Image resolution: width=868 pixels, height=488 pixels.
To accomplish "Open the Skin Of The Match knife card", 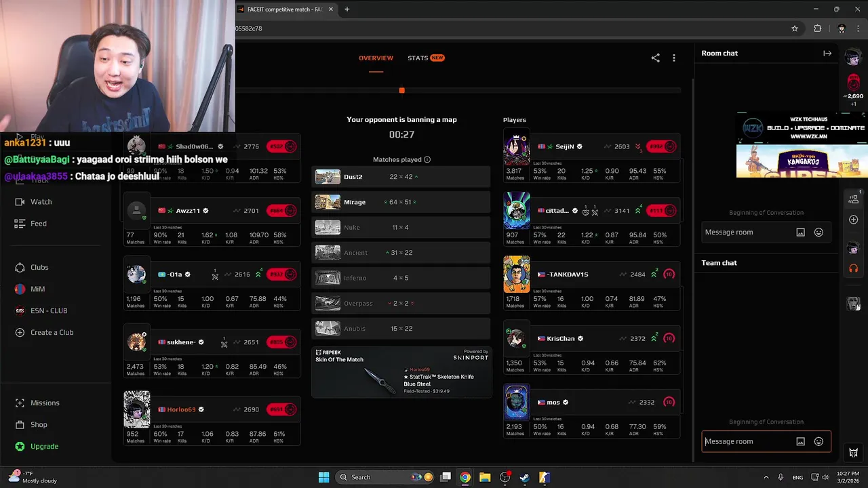I will (401, 372).
